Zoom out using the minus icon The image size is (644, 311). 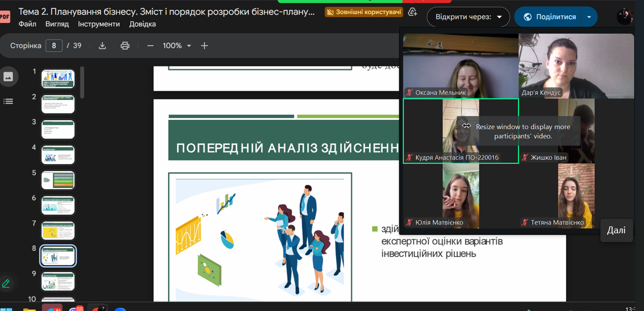pyautogui.click(x=150, y=46)
